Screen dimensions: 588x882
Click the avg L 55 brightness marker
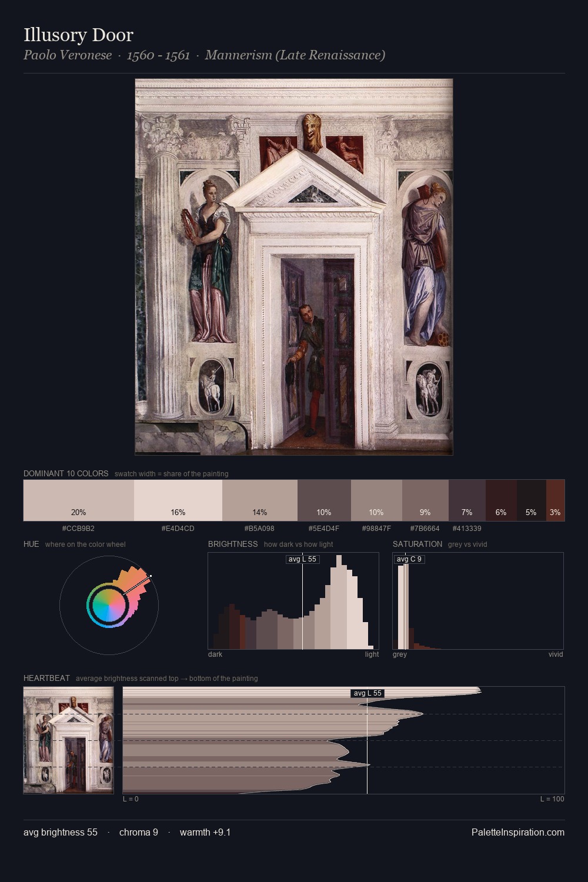tap(302, 559)
